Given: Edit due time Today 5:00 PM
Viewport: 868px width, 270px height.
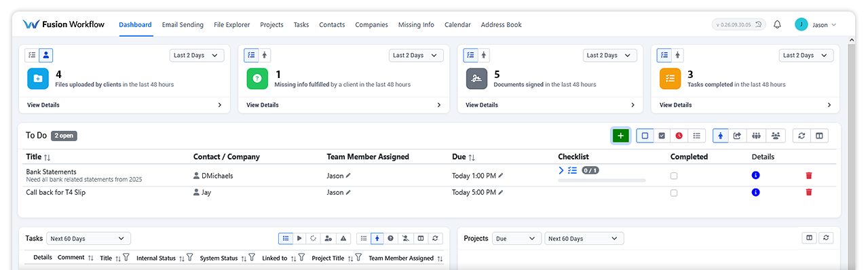Looking at the screenshot, I should tap(501, 193).
